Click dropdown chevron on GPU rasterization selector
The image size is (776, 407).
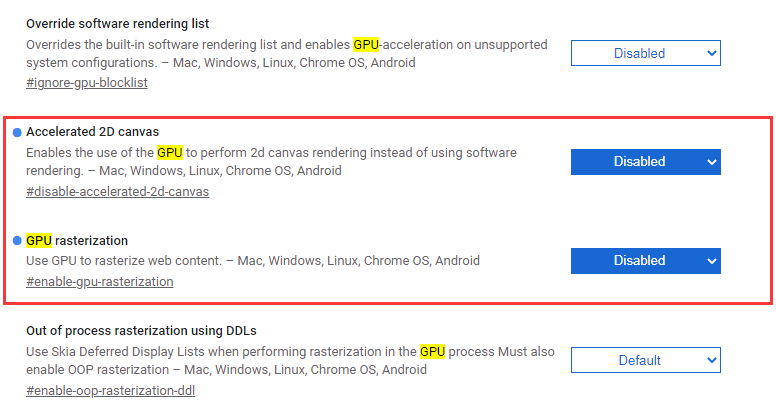[x=712, y=261]
